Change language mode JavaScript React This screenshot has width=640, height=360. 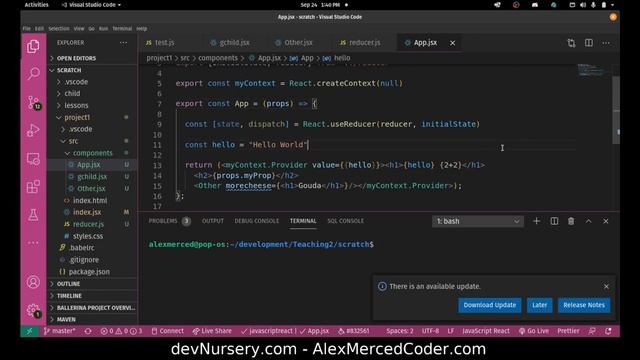pyautogui.click(x=486, y=331)
